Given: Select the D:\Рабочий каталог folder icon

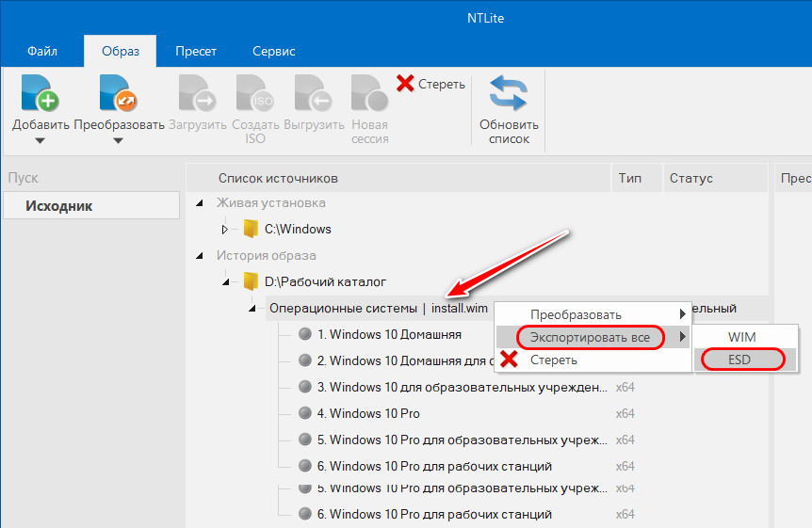Looking at the screenshot, I should 251,281.
